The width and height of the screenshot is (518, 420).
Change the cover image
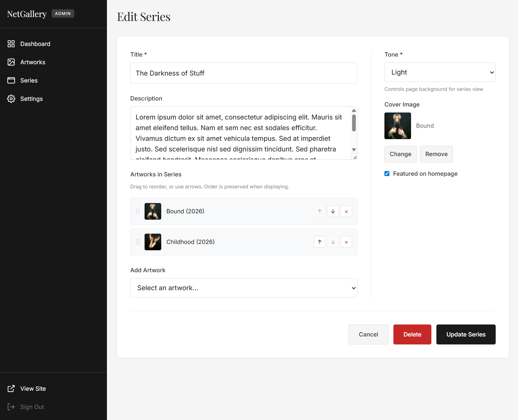point(400,154)
